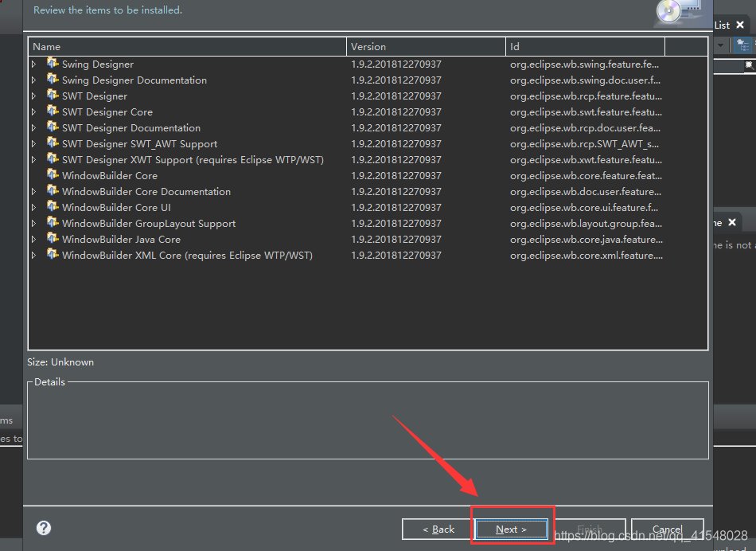Screen dimensions: 756x551
Task: Click the SWT Designer SWT_AWT Support icon
Action: (x=53, y=143)
